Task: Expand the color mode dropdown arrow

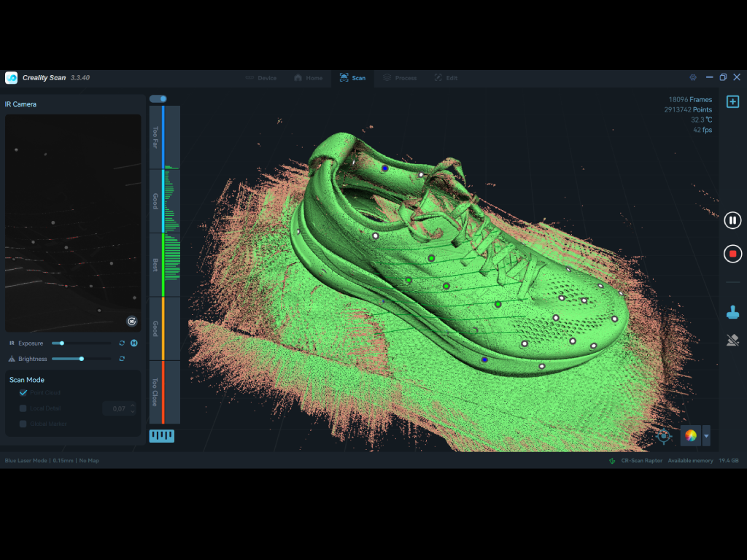Action: point(705,436)
